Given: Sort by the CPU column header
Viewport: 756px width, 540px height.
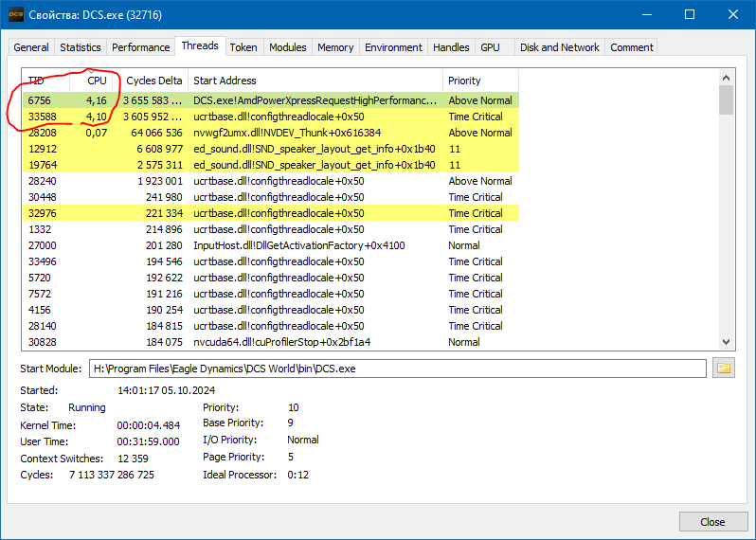Looking at the screenshot, I should 92,81.
